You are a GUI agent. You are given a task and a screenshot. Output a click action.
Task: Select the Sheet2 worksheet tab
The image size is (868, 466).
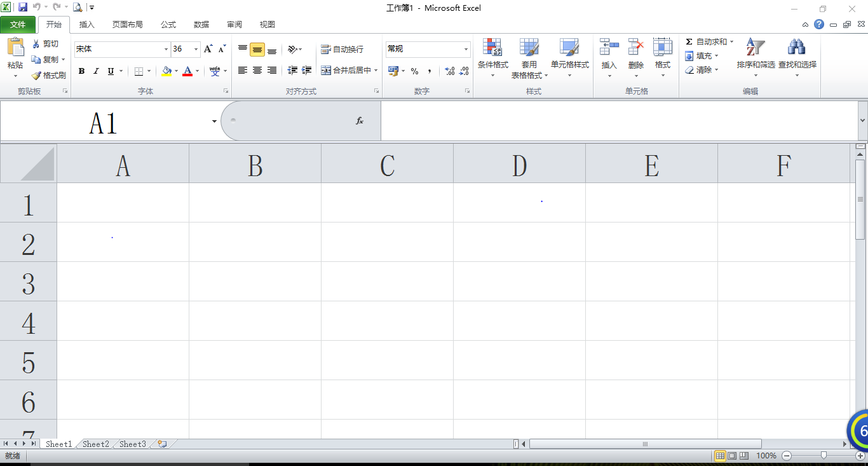tap(96, 444)
